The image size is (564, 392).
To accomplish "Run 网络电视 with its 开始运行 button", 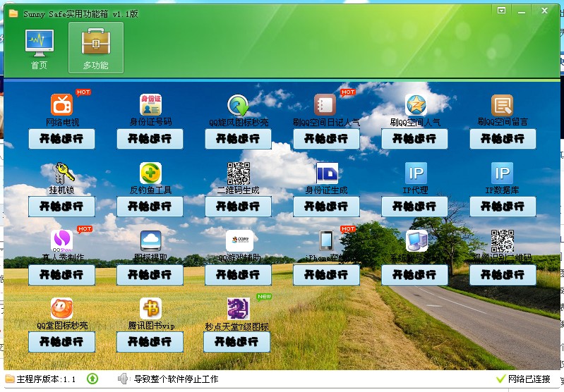I will pyautogui.click(x=61, y=139).
